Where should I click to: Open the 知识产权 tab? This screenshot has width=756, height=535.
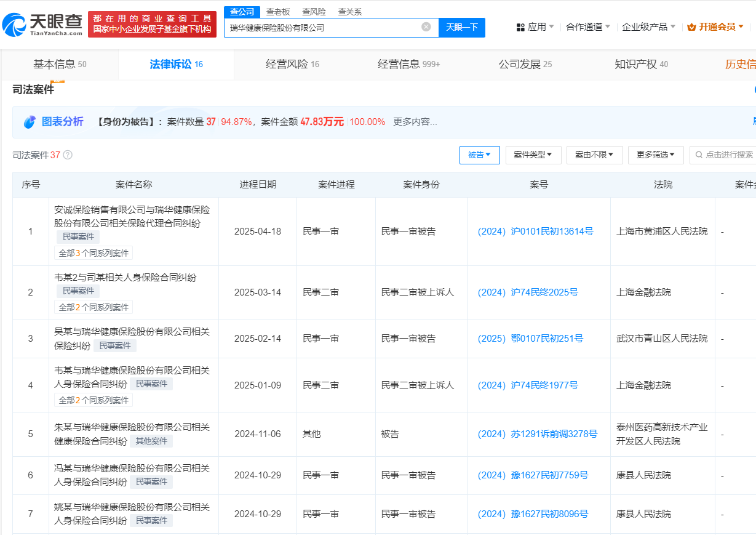click(x=641, y=65)
